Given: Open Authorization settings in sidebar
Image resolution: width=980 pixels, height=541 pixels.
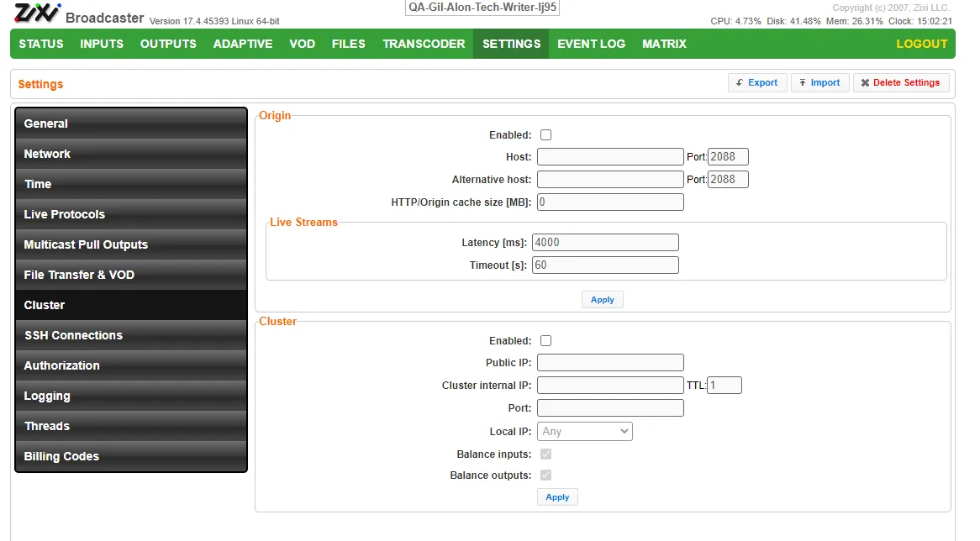Looking at the screenshot, I should pyautogui.click(x=131, y=365).
